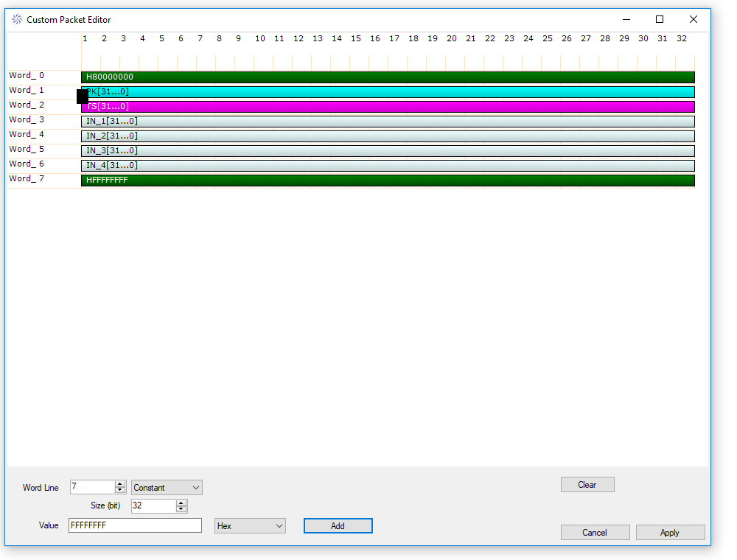
Task: Click the Size (bit) label
Action: (x=105, y=505)
